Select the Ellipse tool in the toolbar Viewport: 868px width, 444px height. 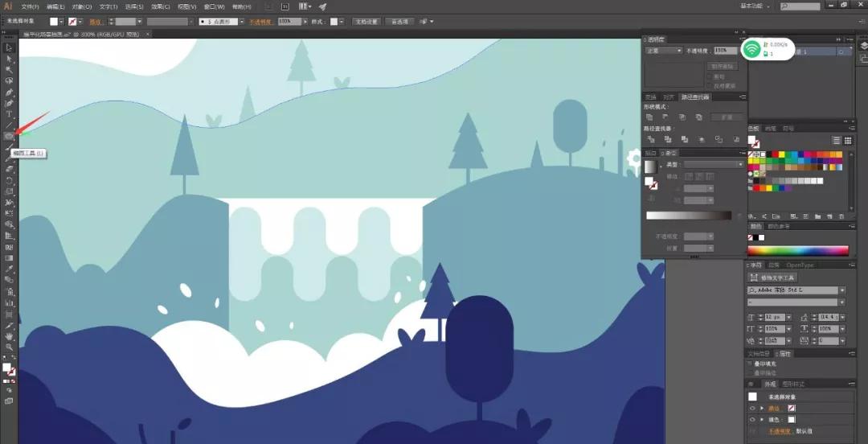point(9,136)
